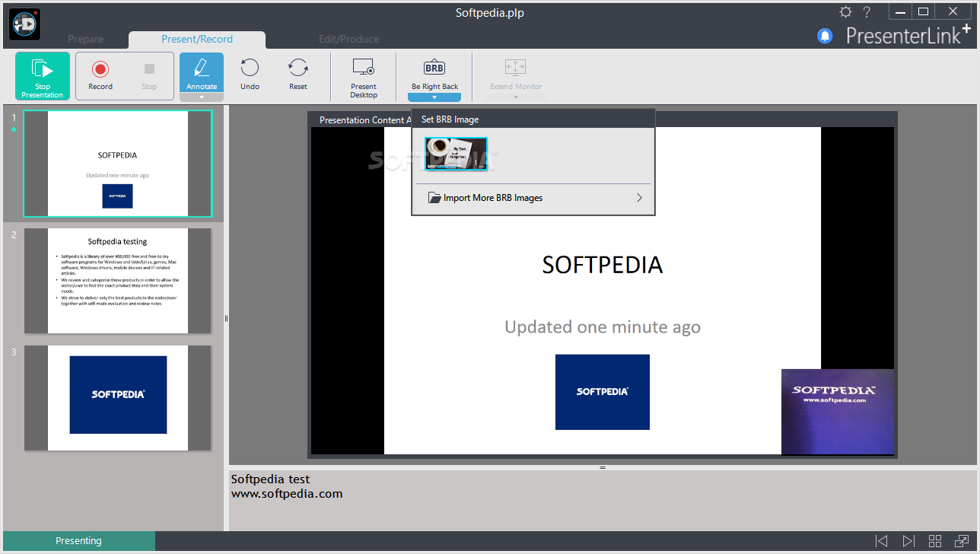The width and height of the screenshot is (980, 554).
Task: Click the SOFTPEDIA slide title text
Action: 603,265
